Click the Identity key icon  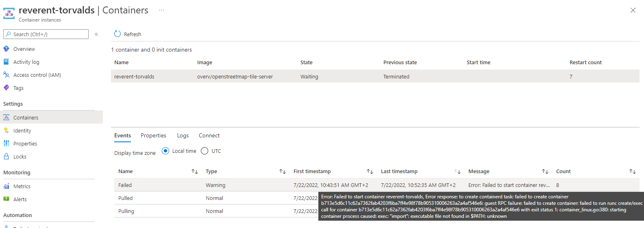pyautogui.click(x=6, y=130)
